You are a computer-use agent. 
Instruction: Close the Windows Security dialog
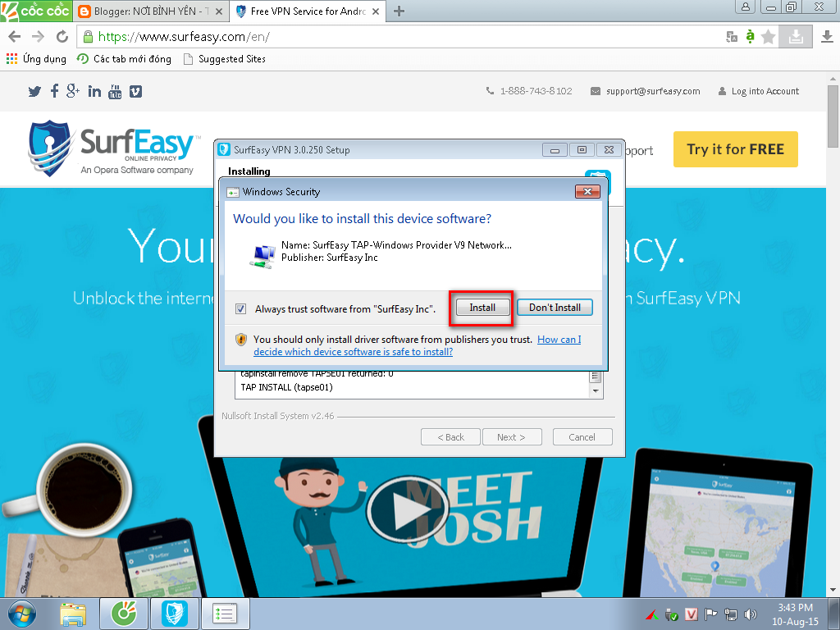point(587,192)
